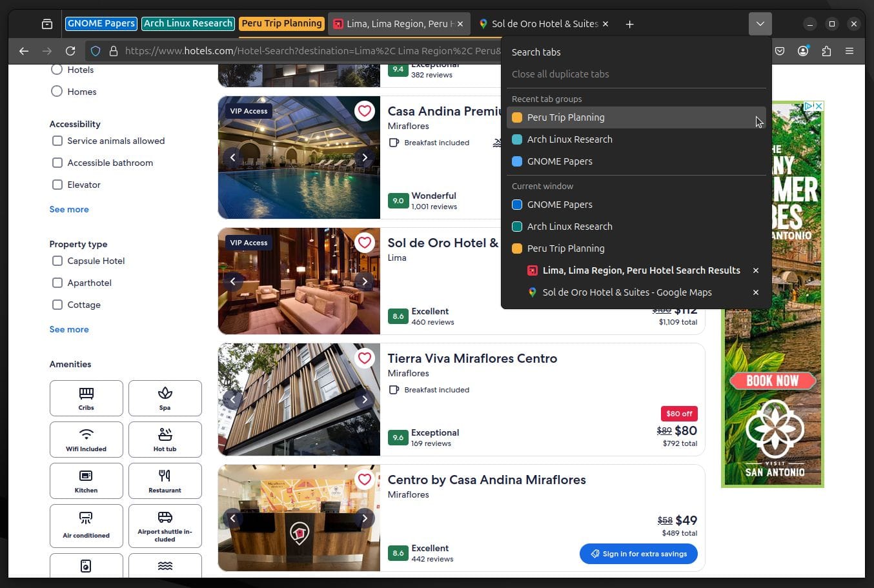This screenshot has width=874, height=588.
Task: Select the Homes radio button
Action: click(57, 92)
